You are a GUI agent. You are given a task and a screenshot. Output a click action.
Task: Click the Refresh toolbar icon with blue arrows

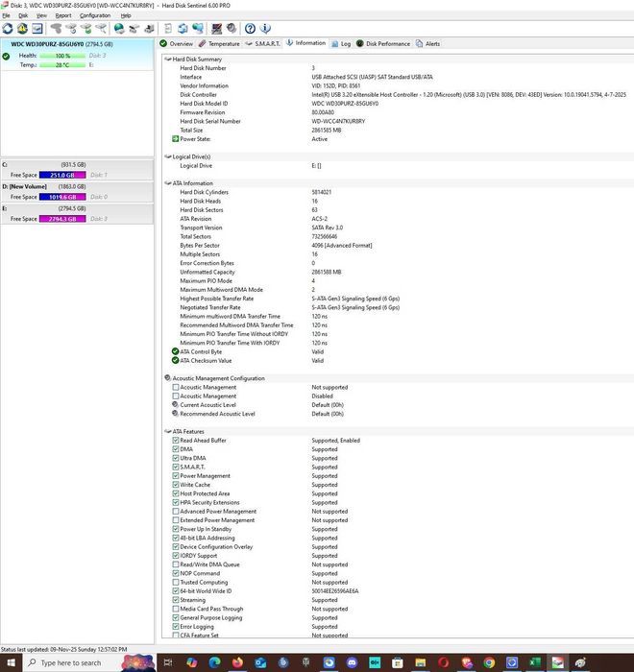8,29
